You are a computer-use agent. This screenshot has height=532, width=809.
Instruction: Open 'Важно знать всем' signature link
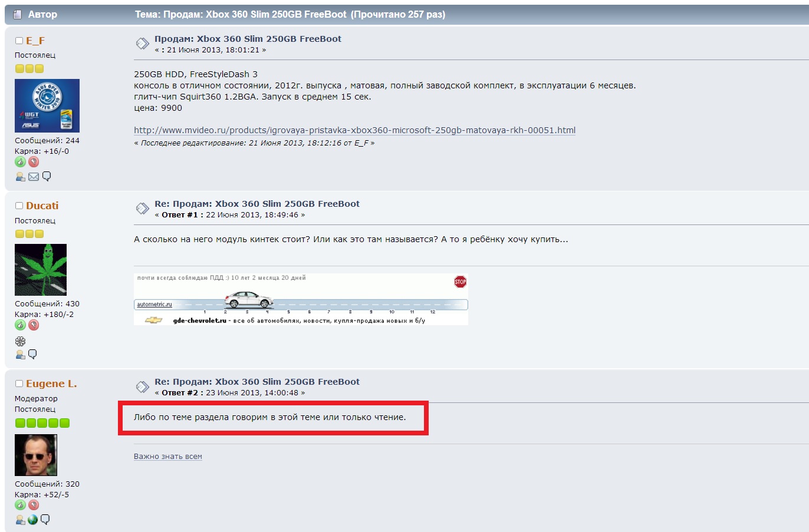167,457
